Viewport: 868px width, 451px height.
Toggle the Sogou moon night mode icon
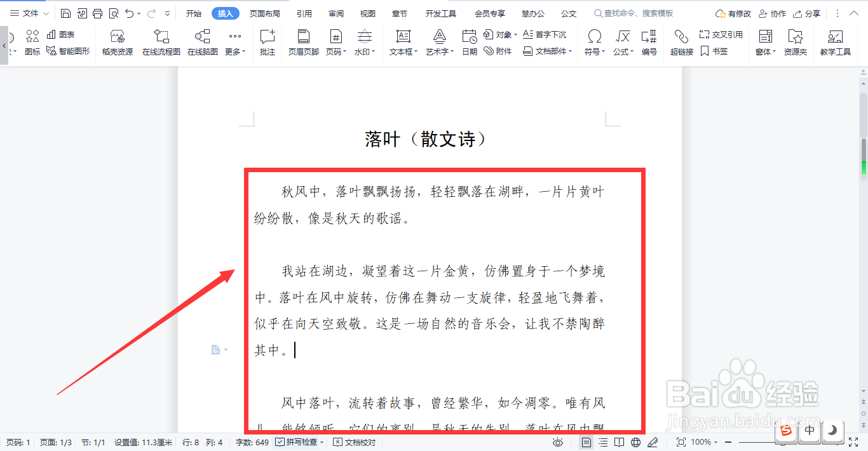[832, 430]
